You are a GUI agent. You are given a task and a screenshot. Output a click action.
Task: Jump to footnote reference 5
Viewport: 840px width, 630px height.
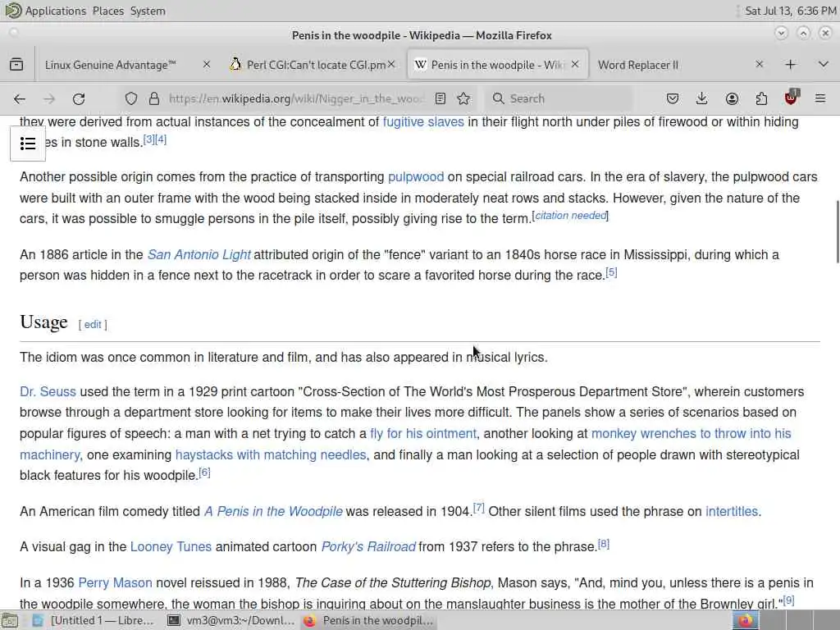(x=611, y=272)
